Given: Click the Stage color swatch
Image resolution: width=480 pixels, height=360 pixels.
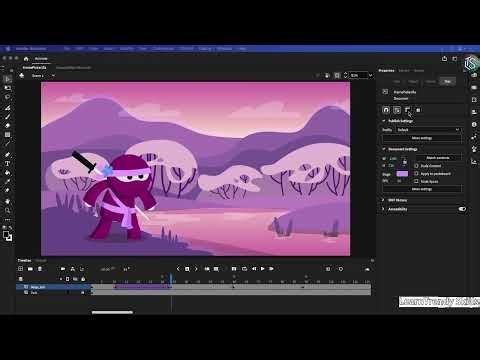Looking at the screenshot, I should pyautogui.click(x=402, y=174).
